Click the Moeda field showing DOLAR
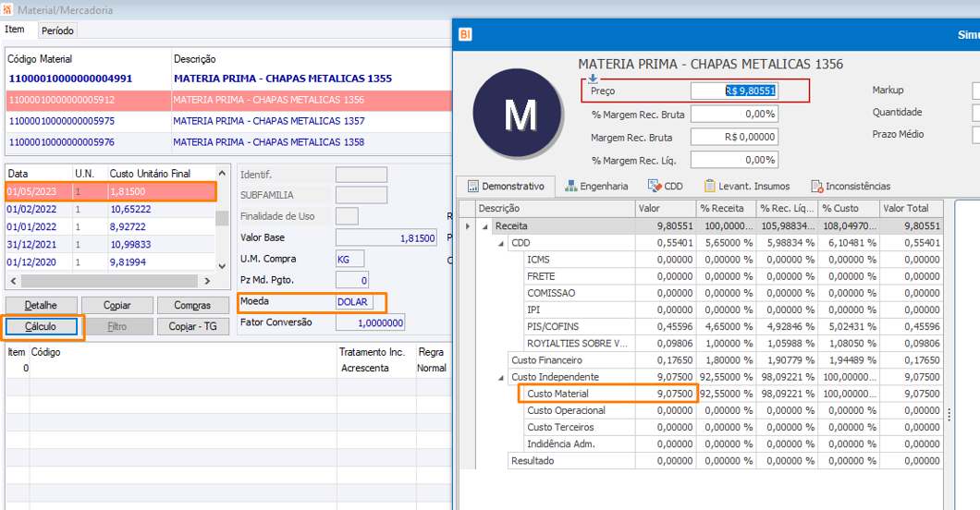 [x=354, y=301]
